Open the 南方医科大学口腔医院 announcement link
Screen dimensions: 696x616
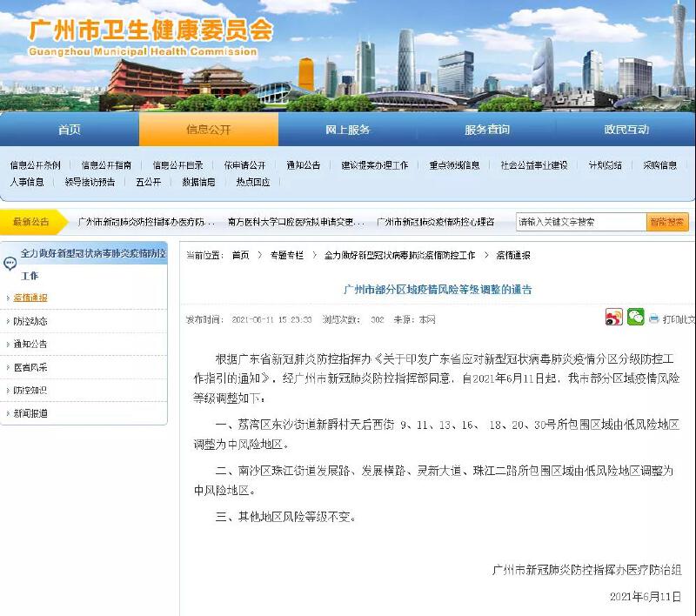click(x=295, y=222)
